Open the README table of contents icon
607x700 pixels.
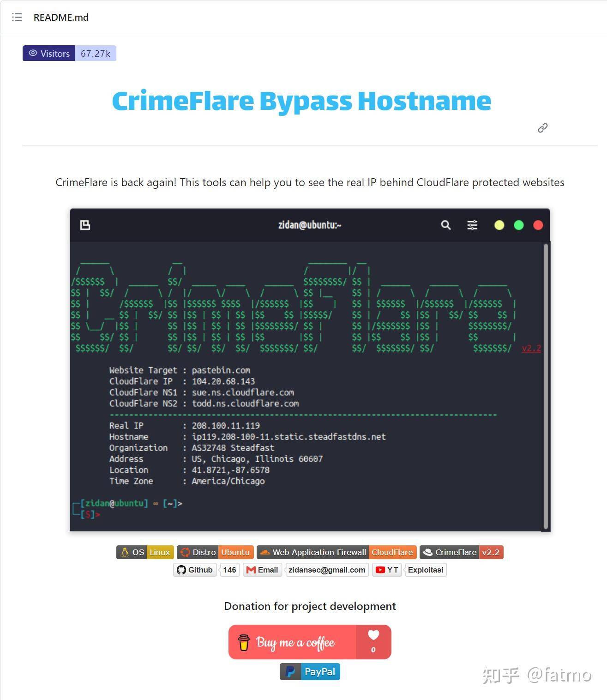17,18
